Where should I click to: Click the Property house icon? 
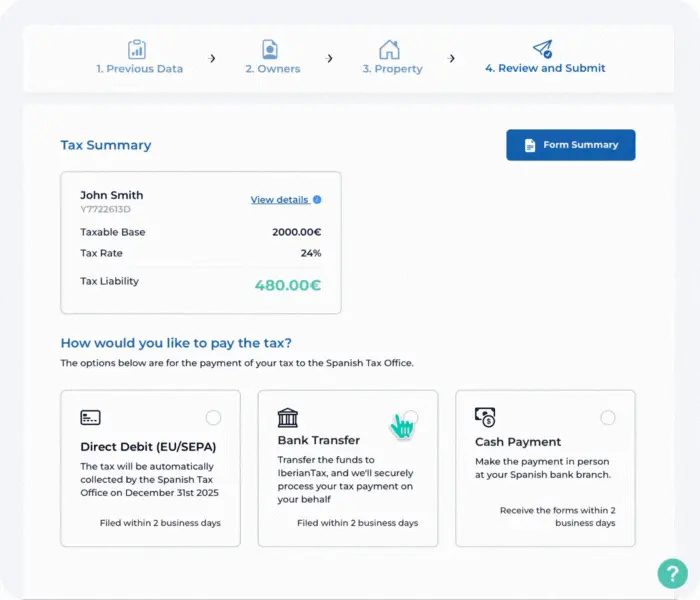click(389, 49)
